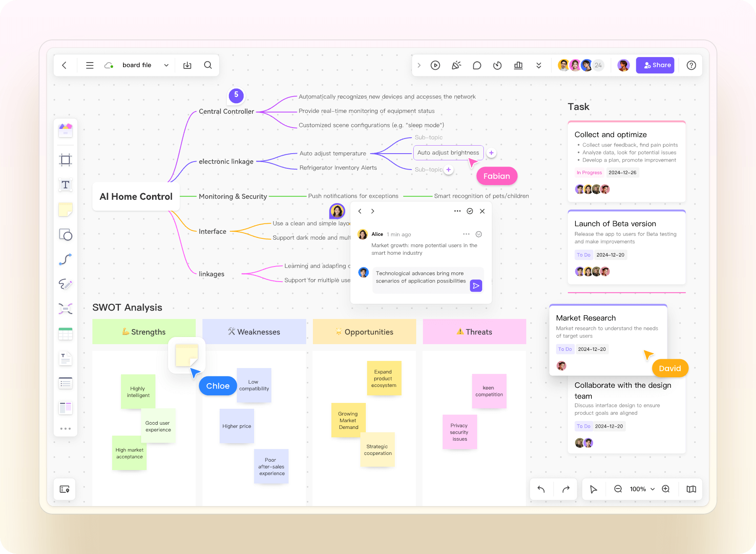Select the Frame tool in left sidebar
The image size is (756, 554).
[66, 160]
